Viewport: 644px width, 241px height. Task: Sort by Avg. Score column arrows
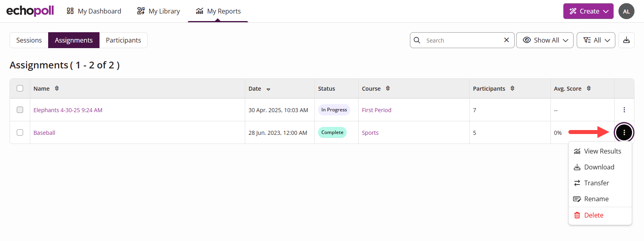pos(589,88)
